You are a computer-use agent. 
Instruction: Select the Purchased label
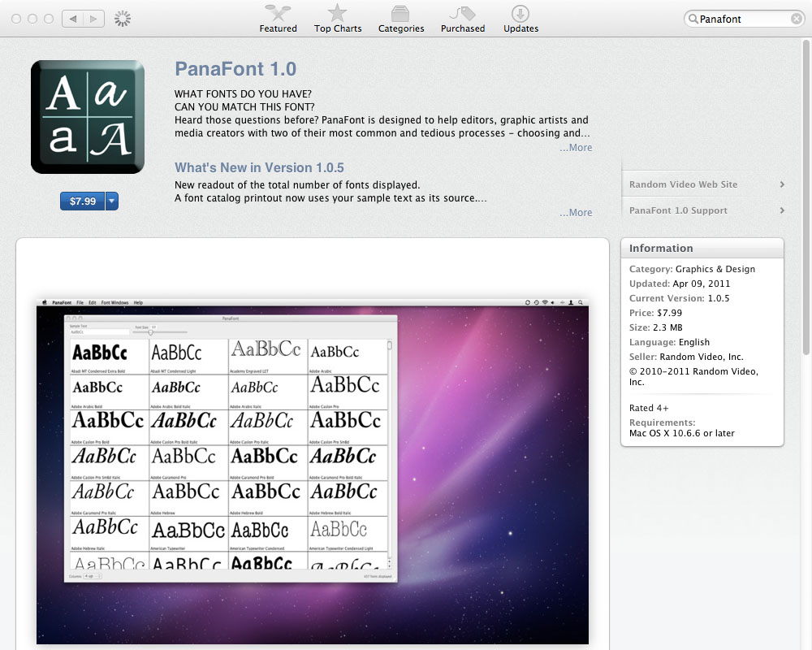click(x=463, y=28)
